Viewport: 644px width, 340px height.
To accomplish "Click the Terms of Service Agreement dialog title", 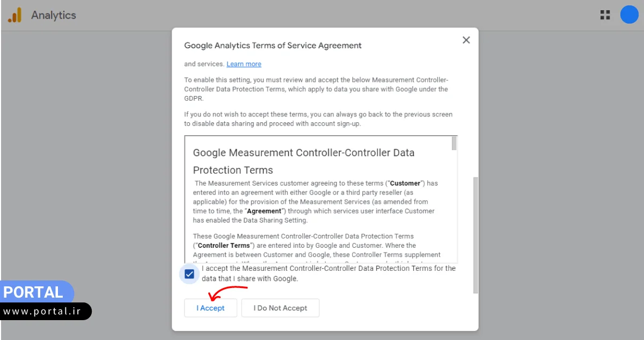I will [273, 46].
